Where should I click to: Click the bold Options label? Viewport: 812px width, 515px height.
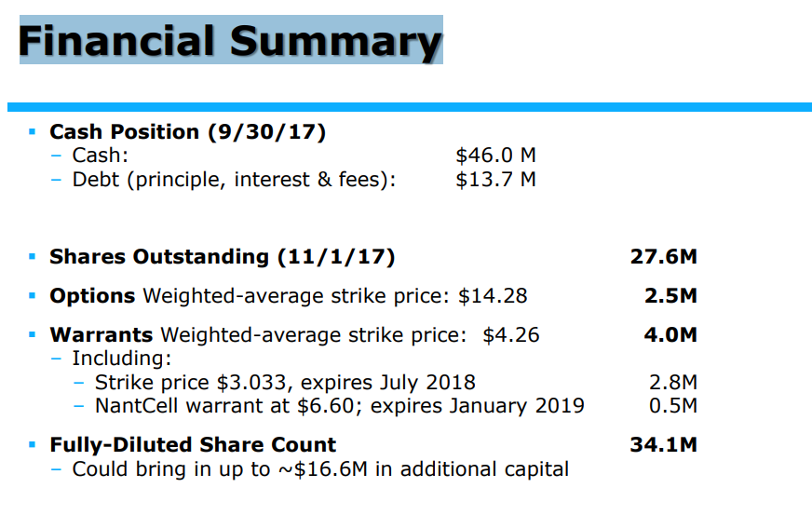(x=92, y=296)
